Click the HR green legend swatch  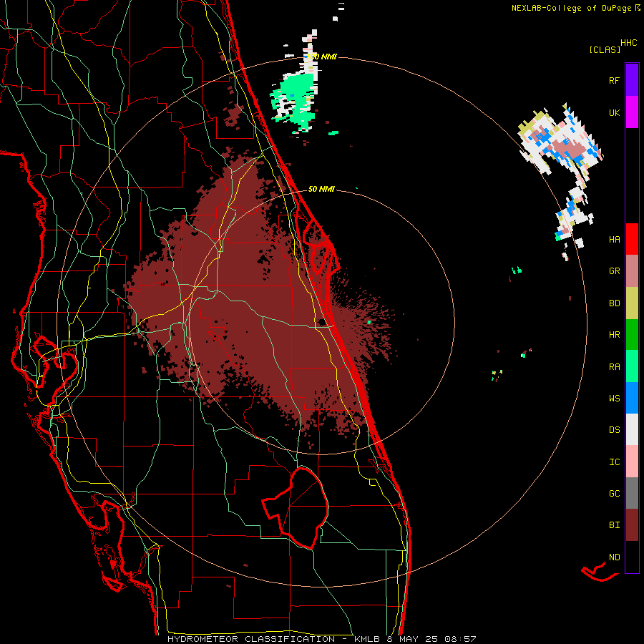point(632,335)
